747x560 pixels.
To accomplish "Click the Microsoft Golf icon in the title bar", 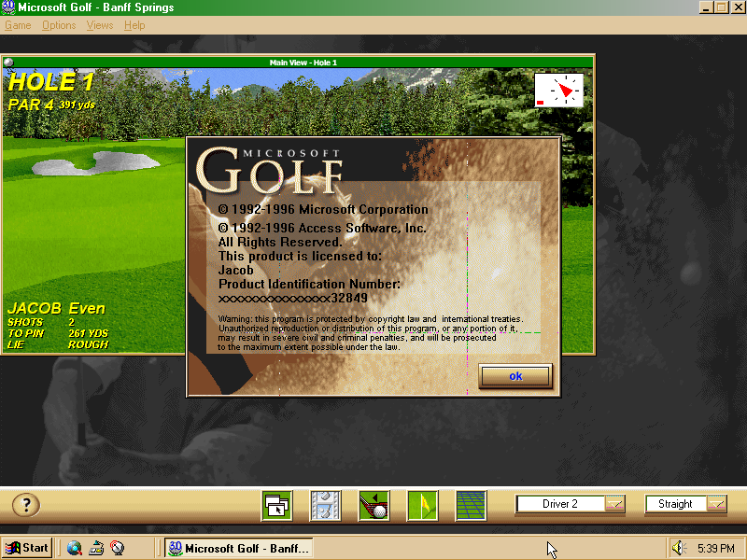I will point(8,7).
